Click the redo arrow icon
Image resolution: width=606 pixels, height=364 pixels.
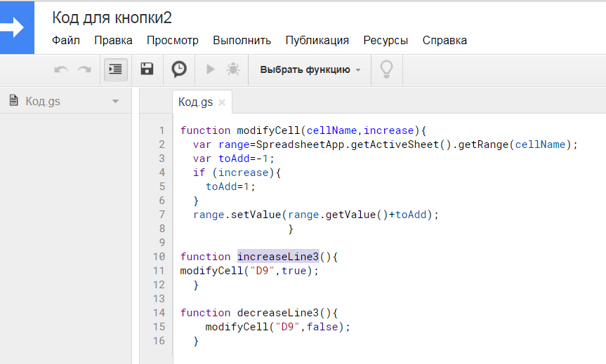[x=84, y=69]
